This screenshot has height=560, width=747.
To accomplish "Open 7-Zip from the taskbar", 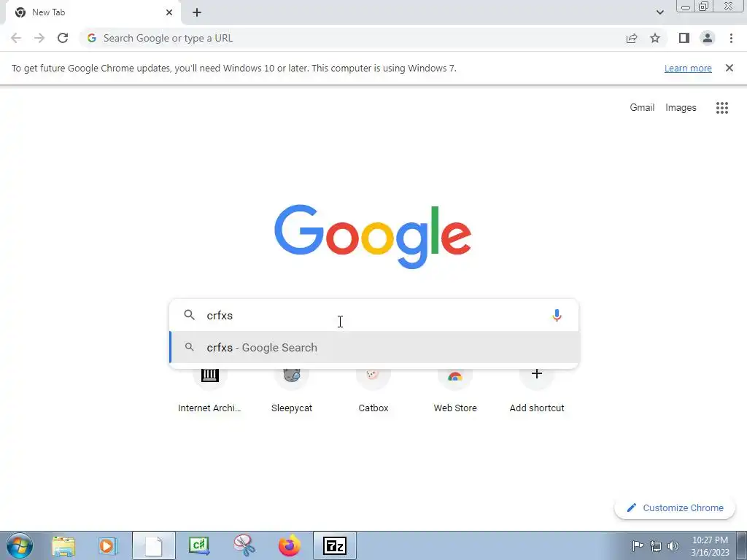I will (x=334, y=546).
